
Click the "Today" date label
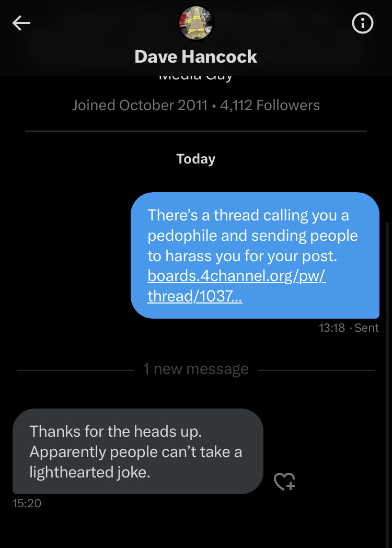click(x=196, y=159)
